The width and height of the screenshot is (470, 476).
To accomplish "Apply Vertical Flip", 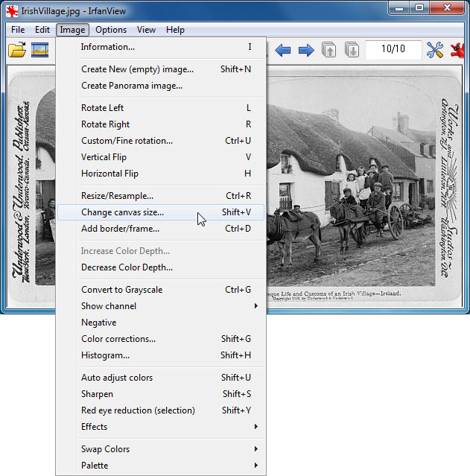I will (161, 157).
